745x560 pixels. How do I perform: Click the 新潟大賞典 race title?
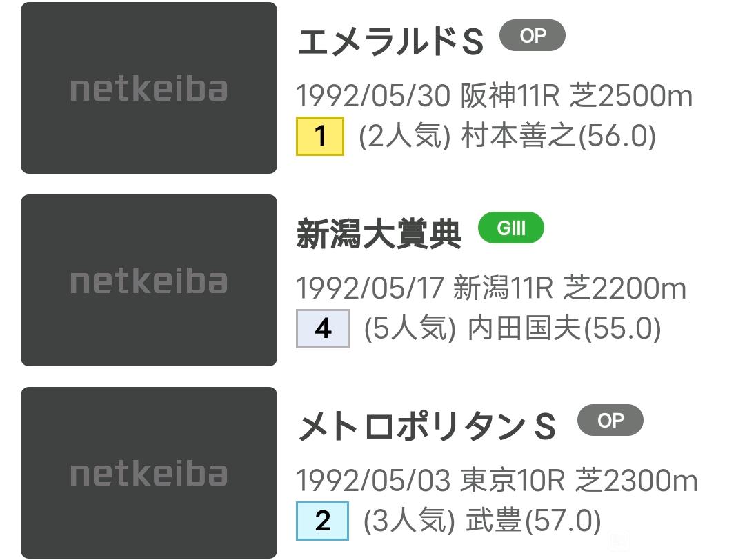379,234
